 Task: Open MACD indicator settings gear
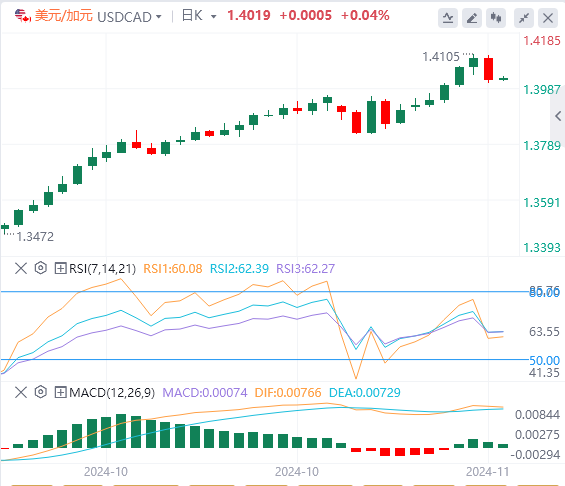[41, 392]
